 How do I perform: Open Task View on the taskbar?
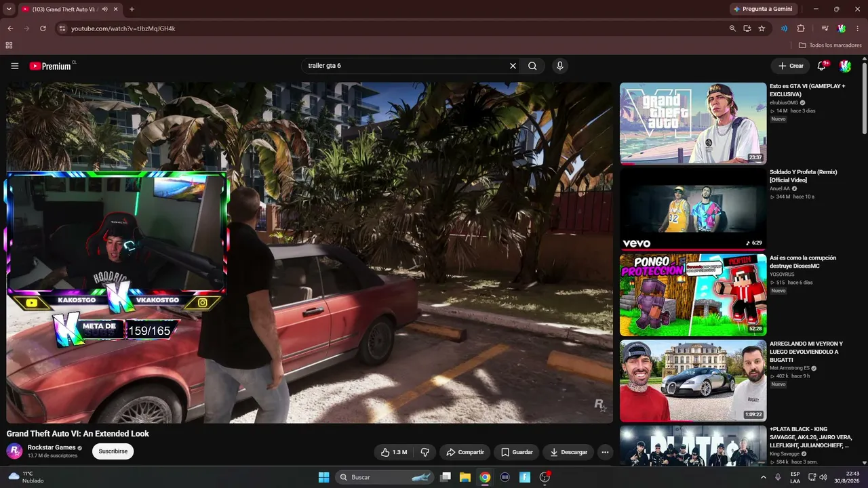(446, 477)
